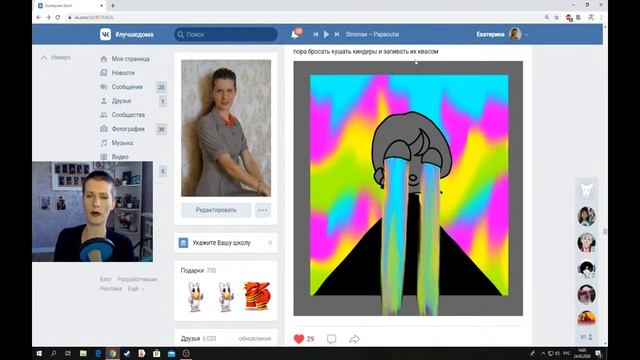640x360 pixels.
Task: Open the Друзья section
Action: click(121, 101)
